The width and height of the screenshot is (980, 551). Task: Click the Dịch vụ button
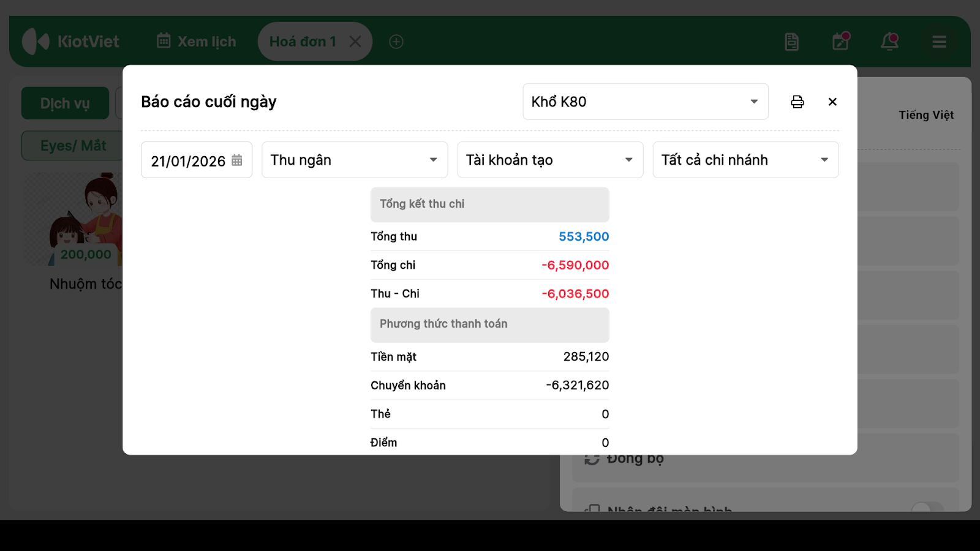tap(65, 103)
